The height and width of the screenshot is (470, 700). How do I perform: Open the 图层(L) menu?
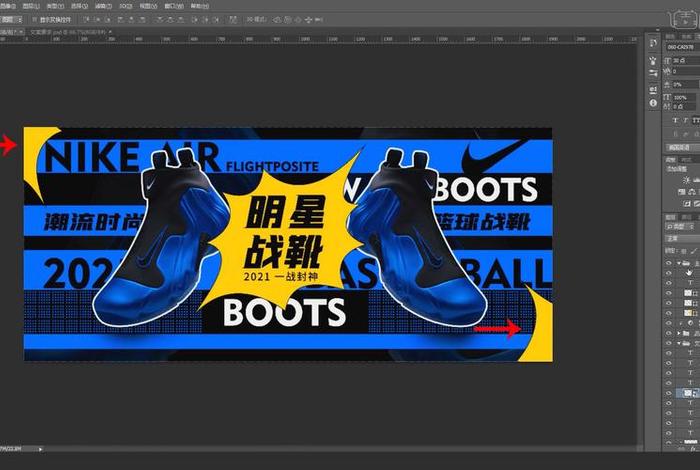(x=31, y=6)
